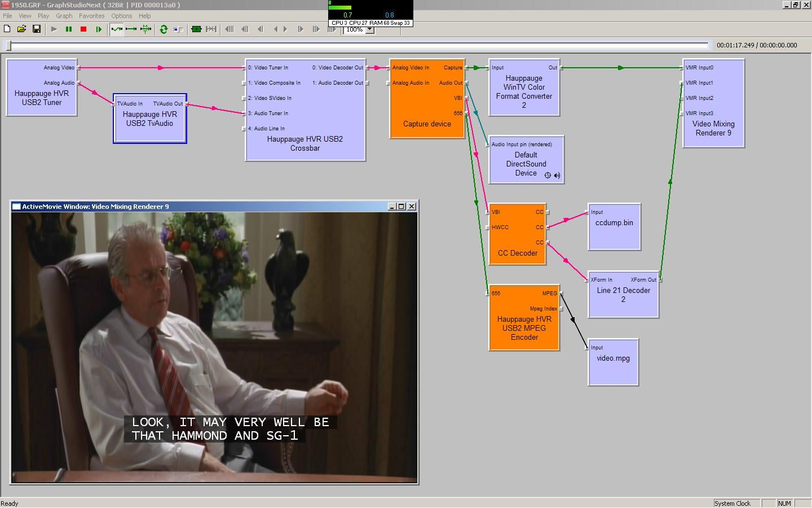Click the middle of the seek bar track
This screenshot has width=812, height=508.
click(x=358, y=45)
